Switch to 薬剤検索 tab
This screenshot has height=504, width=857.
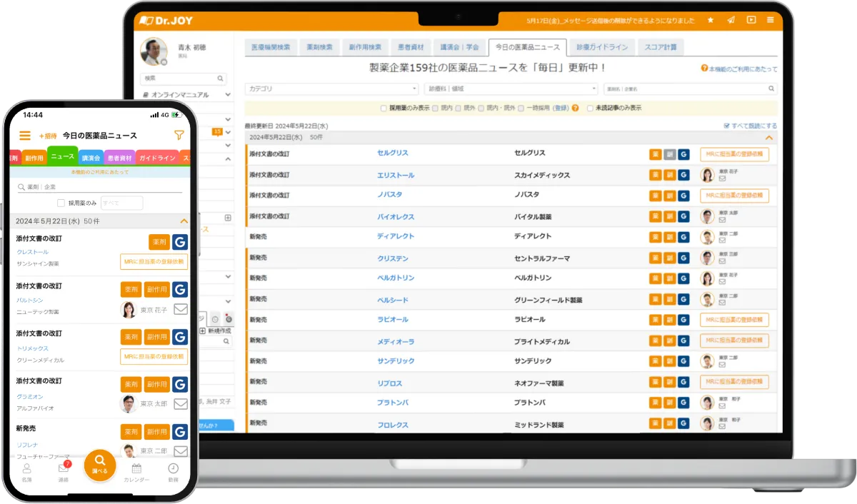click(x=319, y=47)
